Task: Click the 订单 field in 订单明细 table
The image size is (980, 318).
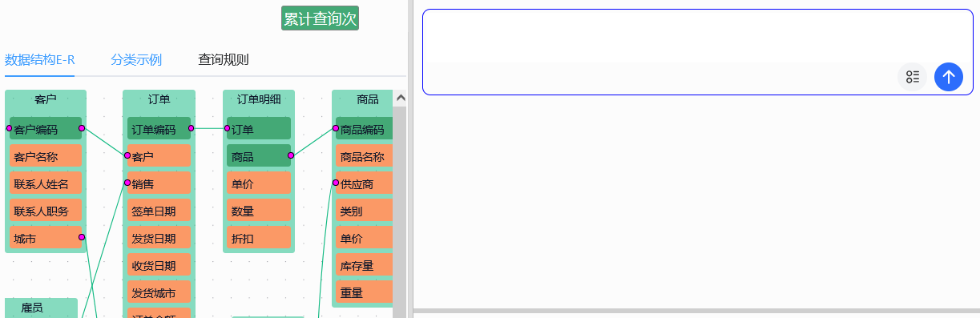Action: (x=259, y=128)
